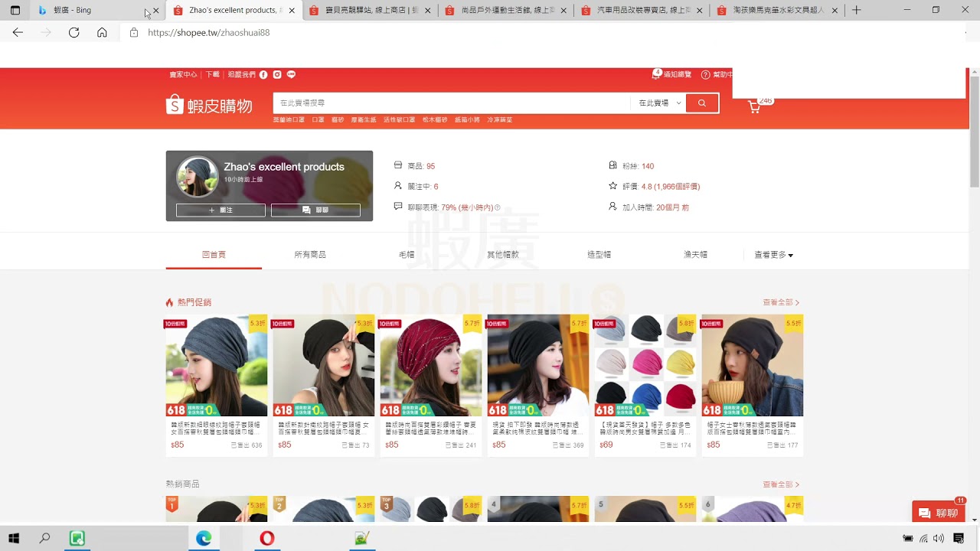Click the 聊聊 chat button on shop card
Image resolution: width=980 pixels, height=551 pixels.
pyautogui.click(x=315, y=210)
